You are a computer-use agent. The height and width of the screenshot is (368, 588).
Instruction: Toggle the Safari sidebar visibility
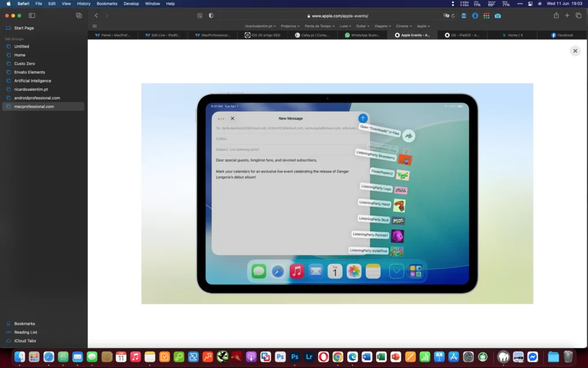coord(32,16)
